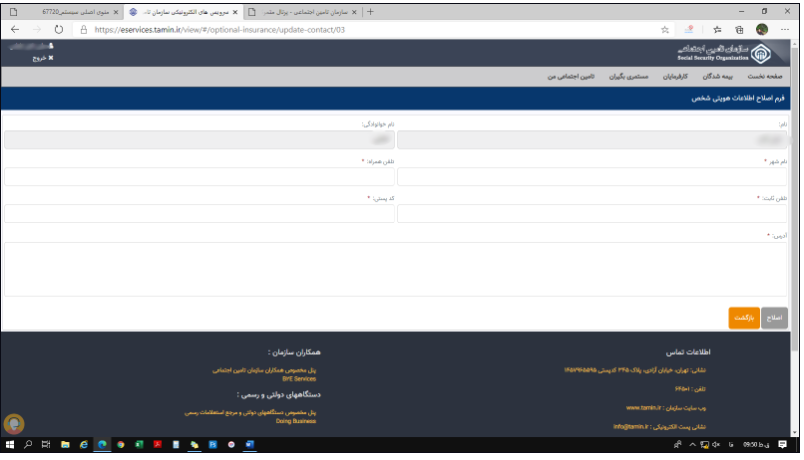804x460 pixels.
Task: Open File Explorer from the taskbar
Action: tap(65, 445)
